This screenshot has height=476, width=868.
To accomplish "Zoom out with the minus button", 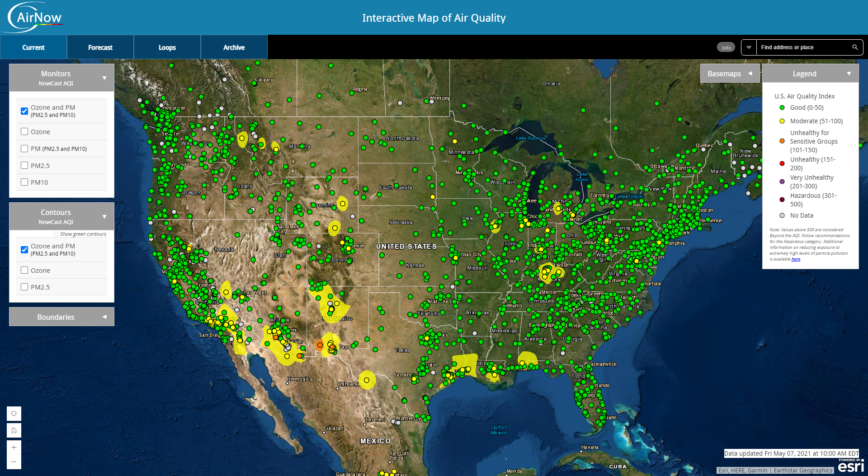I will click(x=14, y=462).
